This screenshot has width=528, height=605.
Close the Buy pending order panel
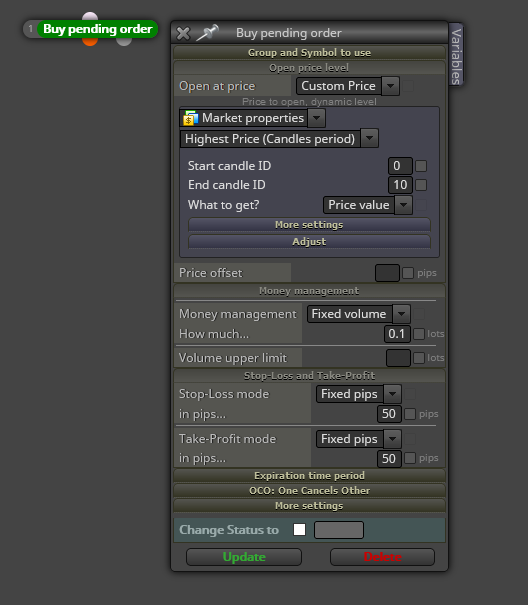(183, 33)
